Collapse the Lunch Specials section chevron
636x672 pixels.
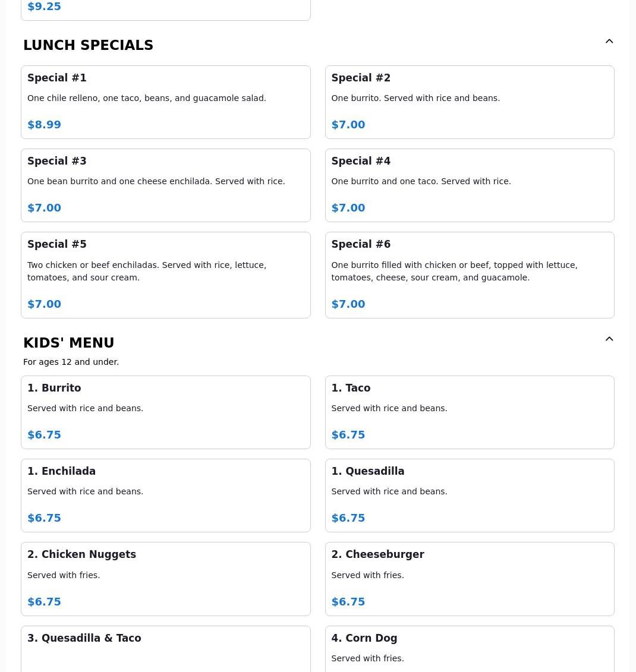pos(609,42)
